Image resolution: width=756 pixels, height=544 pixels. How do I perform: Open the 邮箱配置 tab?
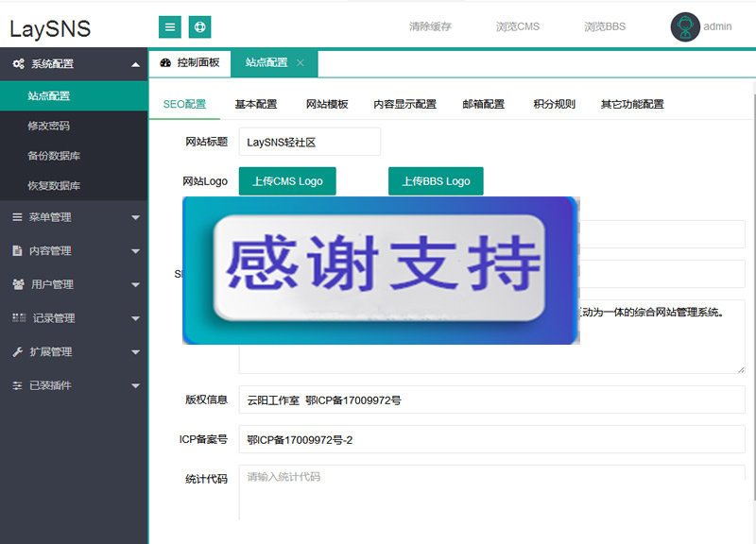tap(485, 104)
